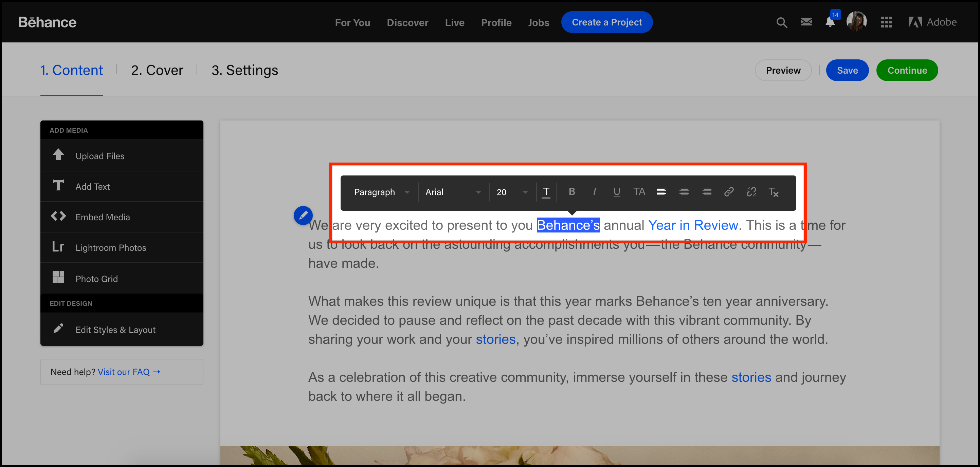
Task: Align text right
Action: point(707,192)
